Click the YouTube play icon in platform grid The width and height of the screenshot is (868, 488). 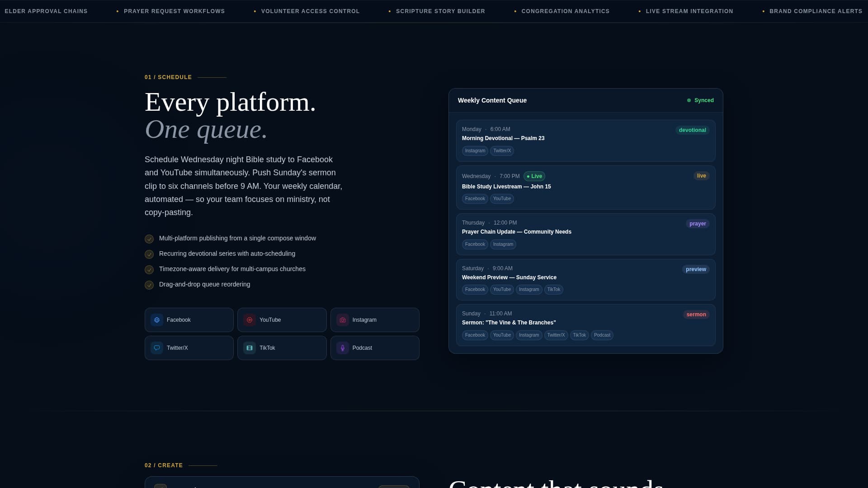250,320
